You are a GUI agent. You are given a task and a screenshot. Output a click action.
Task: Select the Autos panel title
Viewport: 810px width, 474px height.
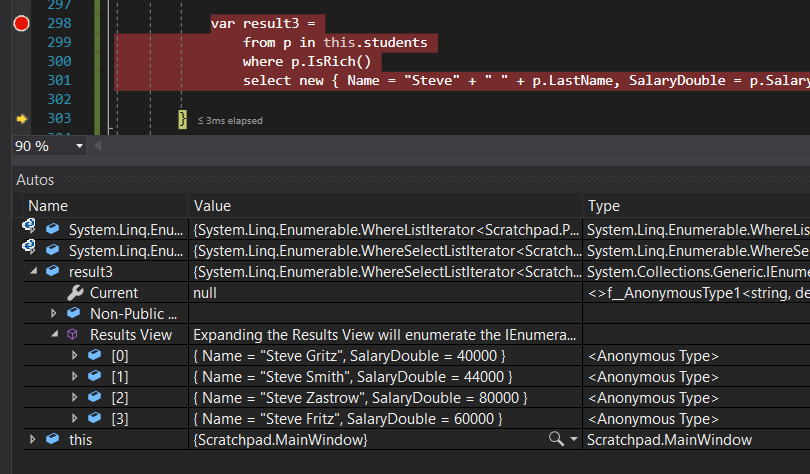tap(35, 180)
